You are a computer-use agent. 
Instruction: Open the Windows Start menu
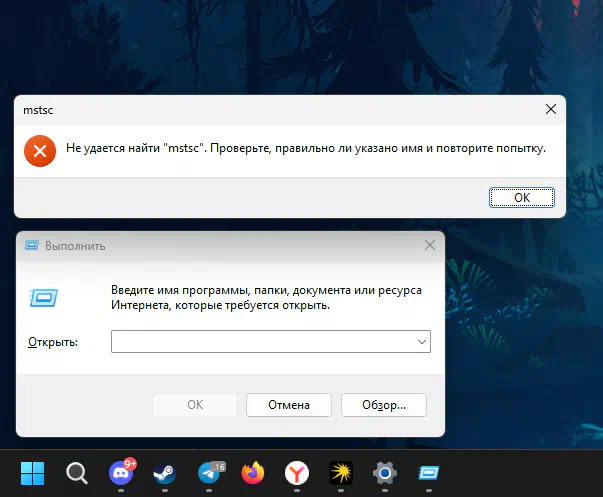tap(32, 473)
